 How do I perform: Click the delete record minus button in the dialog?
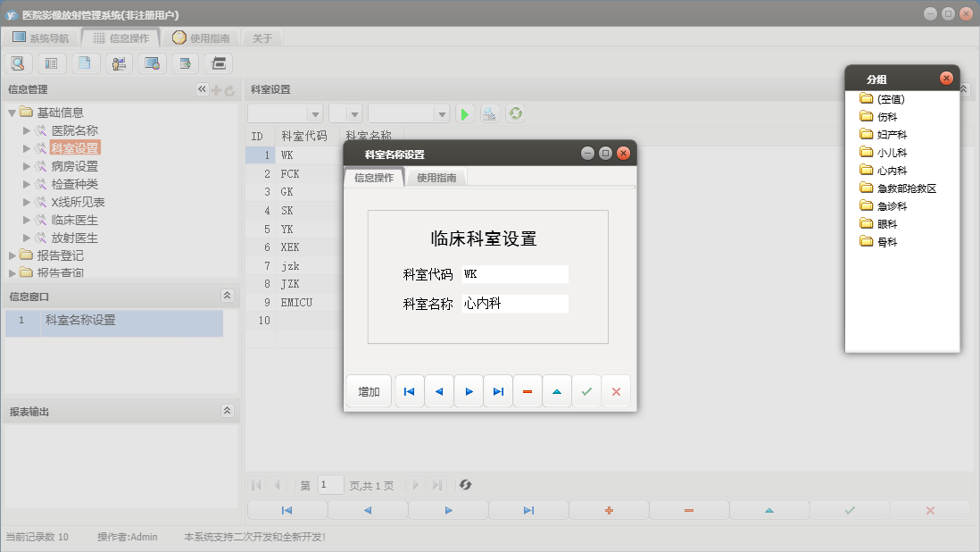tap(527, 390)
